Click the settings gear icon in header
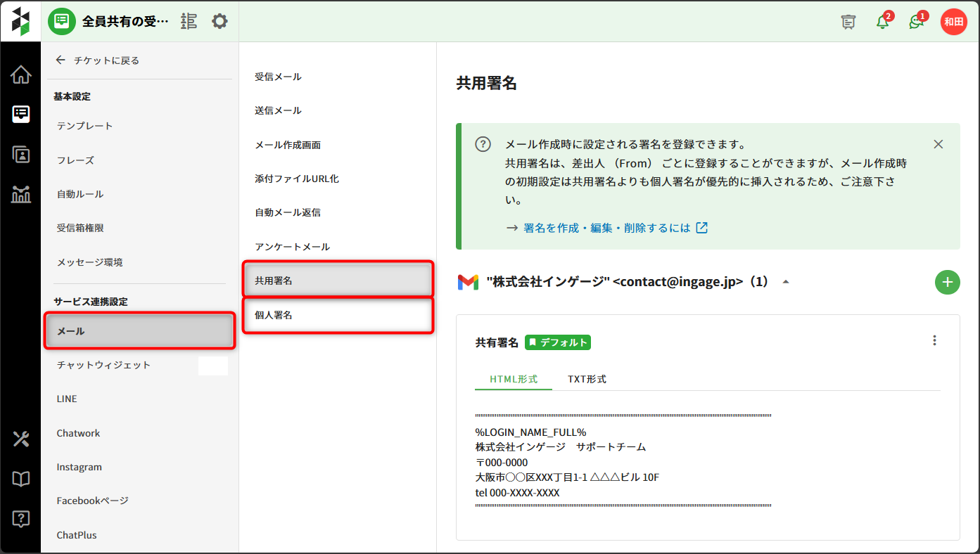This screenshot has height=554, width=980. 219,21
